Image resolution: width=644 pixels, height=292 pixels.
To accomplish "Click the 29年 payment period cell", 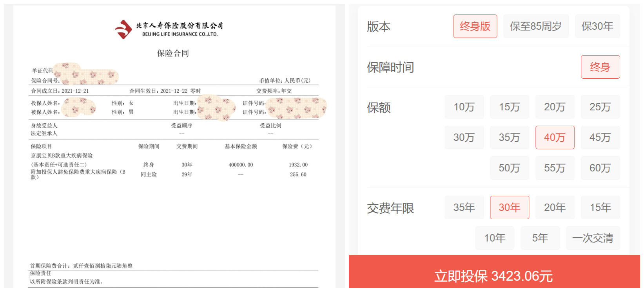I will coord(187,175).
